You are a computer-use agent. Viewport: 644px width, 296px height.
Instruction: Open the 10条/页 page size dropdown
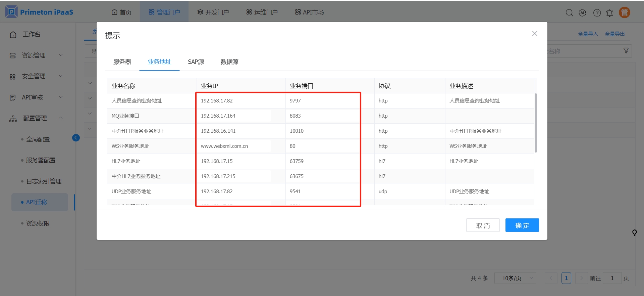coord(515,278)
